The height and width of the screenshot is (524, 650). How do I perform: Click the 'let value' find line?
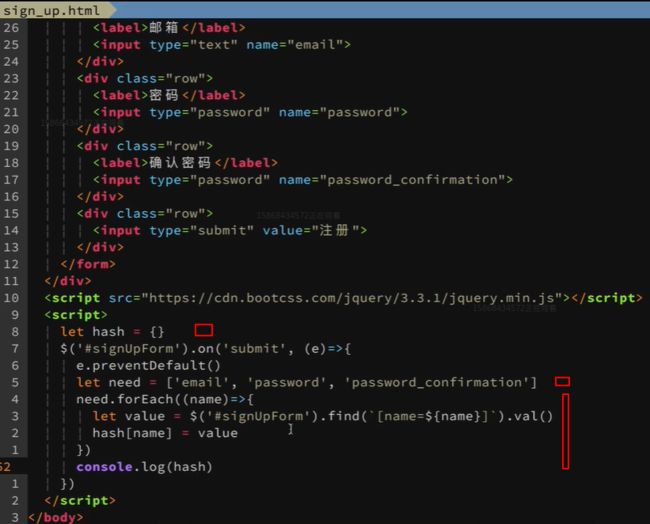coord(323,416)
